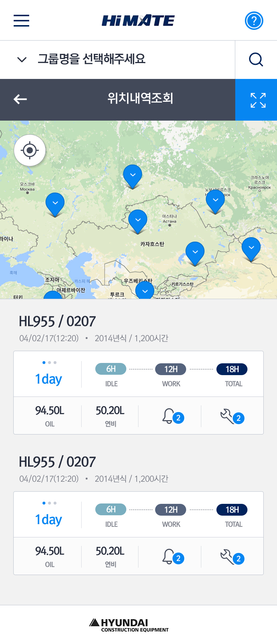The width and height of the screenshot is (277, 644).
Task: Expand map pin nearest Moscow
Action: point(55,203)
